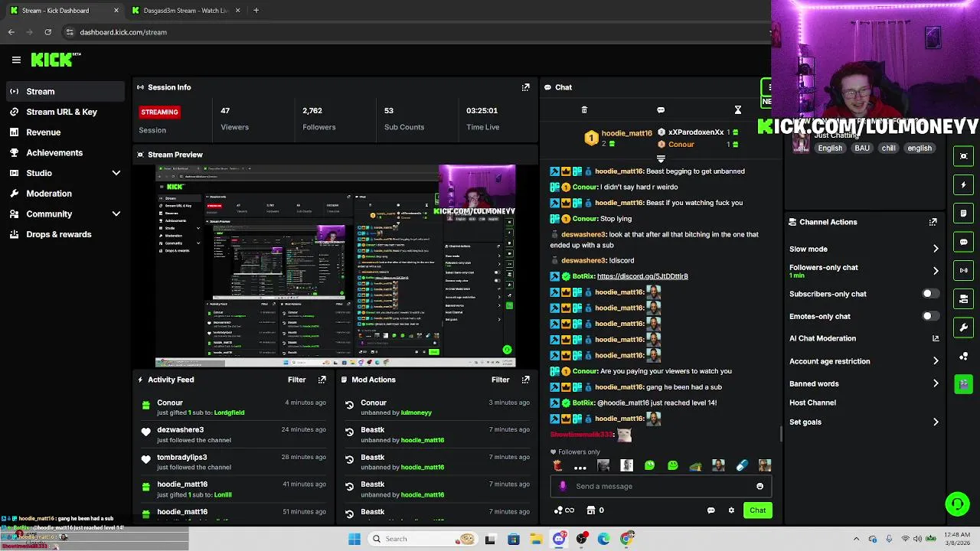The image size is (980, 551).
Task: Click the channel points infinity icon
Action: tap(564, 510)
